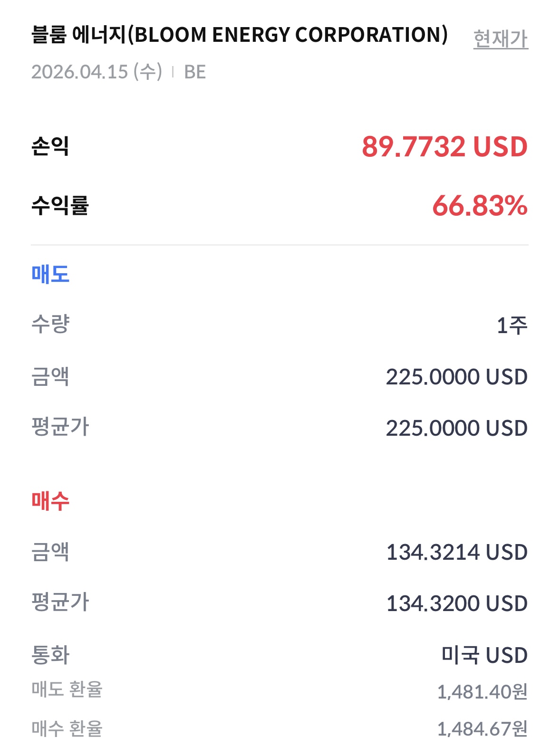Tap the 수익률 label
The image size is (560, 756).
point(60,205)
